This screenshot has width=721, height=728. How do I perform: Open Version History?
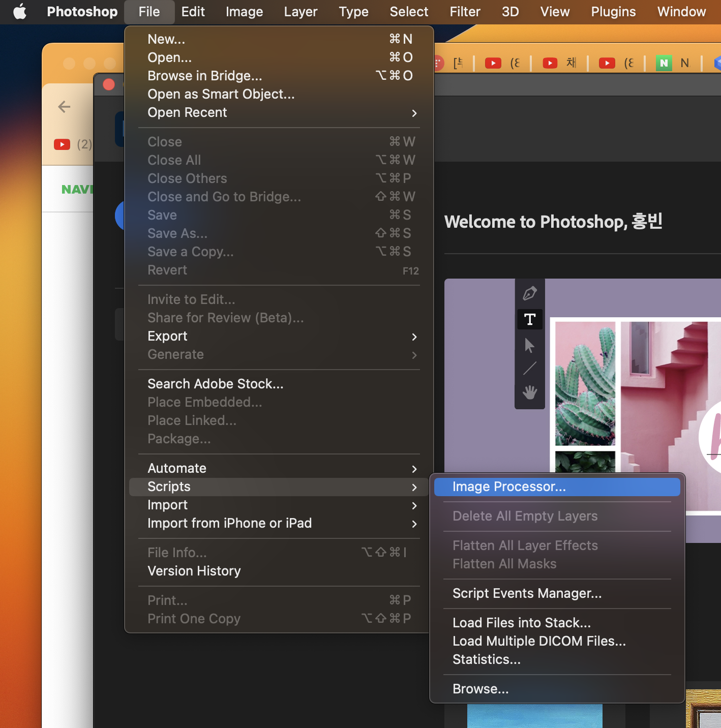[x=279, y=571]
